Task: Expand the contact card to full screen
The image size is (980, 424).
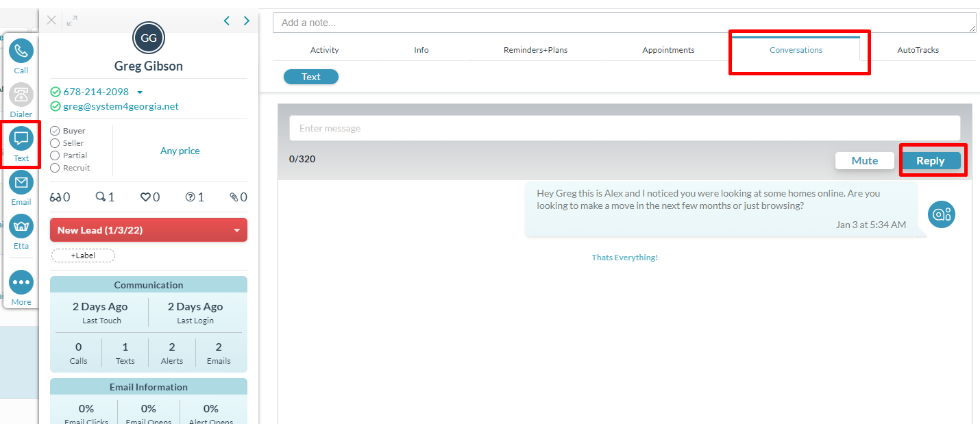Action: pyautogui.click(x=72, y=20)
